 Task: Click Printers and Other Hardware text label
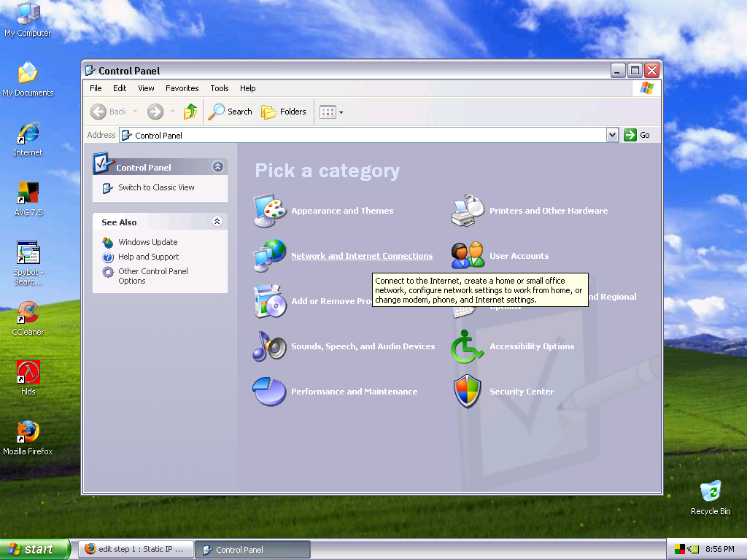point(549,211)
